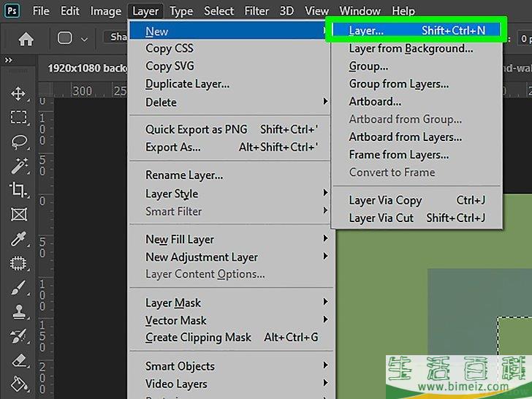Select the Clone Stamp tool

coord(19,311)
